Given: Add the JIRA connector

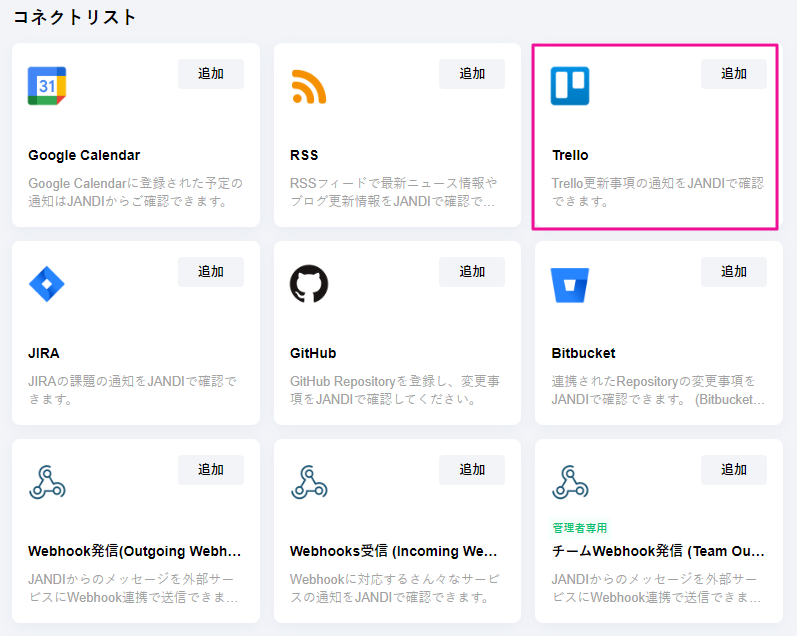Looking at the screenshot, I should [210, 271].
